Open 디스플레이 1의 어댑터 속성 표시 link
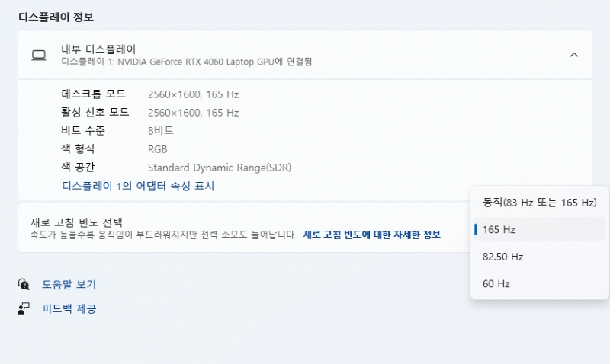The image size is (610, 364). click(138, 186)
